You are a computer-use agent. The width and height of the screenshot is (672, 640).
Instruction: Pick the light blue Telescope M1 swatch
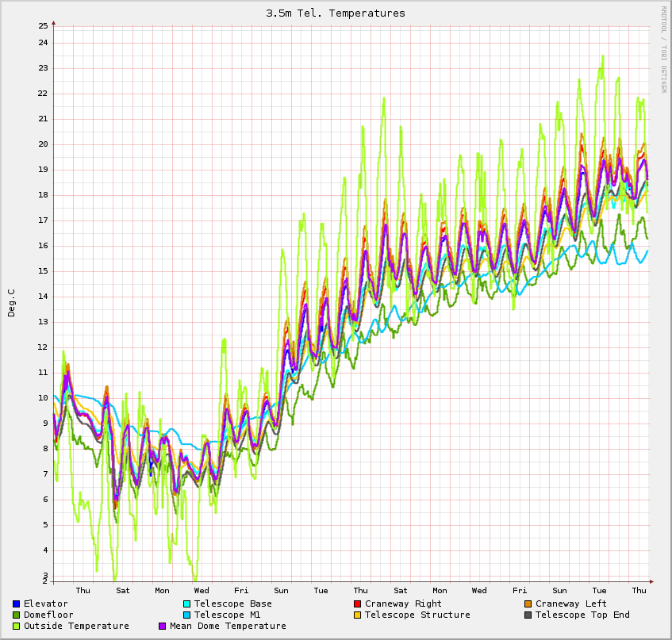point(187,615)
